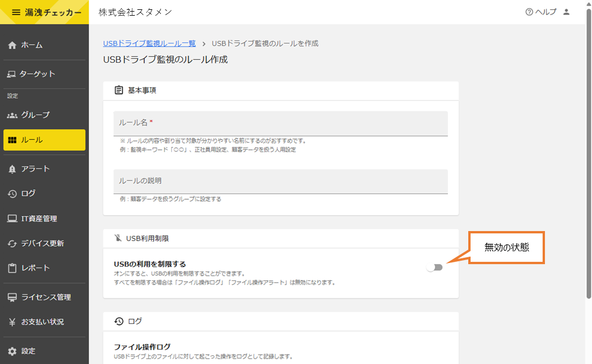Focus the ルールの説明 input field
Image resolution: width=592 pixels, height=364 pixels.
tap(281, 182)
